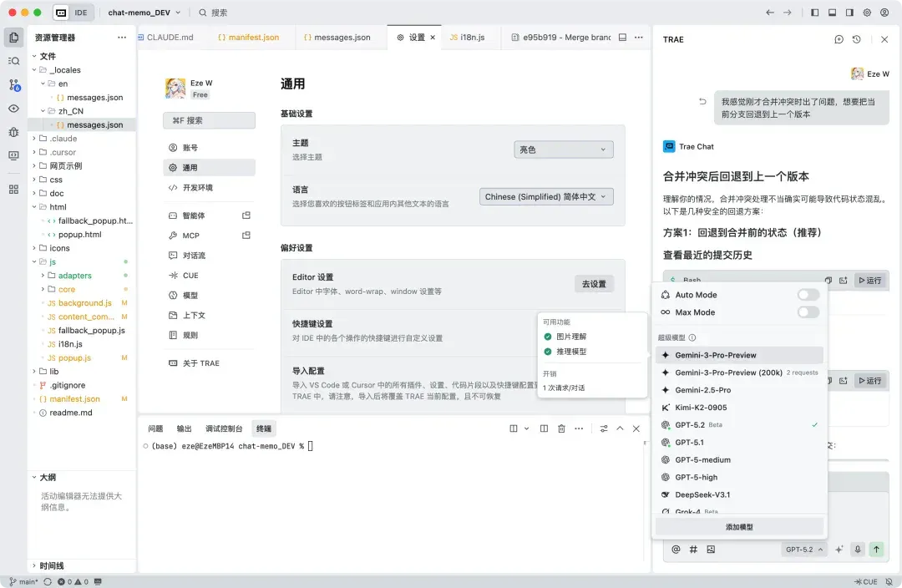Run the first Bash code block with 运行
Screen dimensions: 902x588
pyautogui.click(x=869, y=280)
